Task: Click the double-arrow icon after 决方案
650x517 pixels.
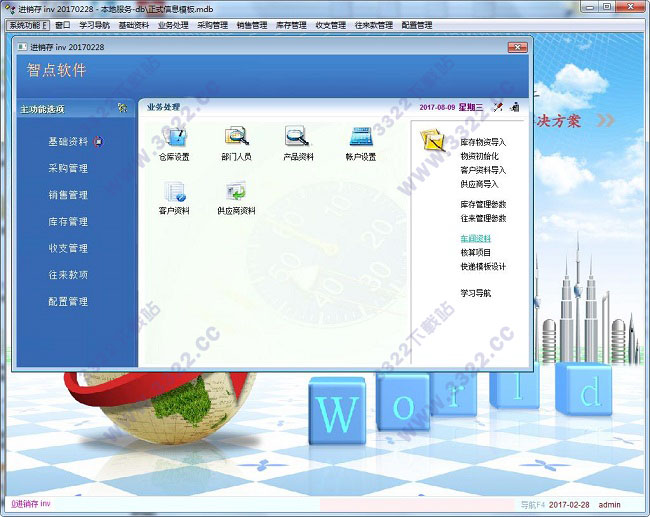Action: click(606, 120)
